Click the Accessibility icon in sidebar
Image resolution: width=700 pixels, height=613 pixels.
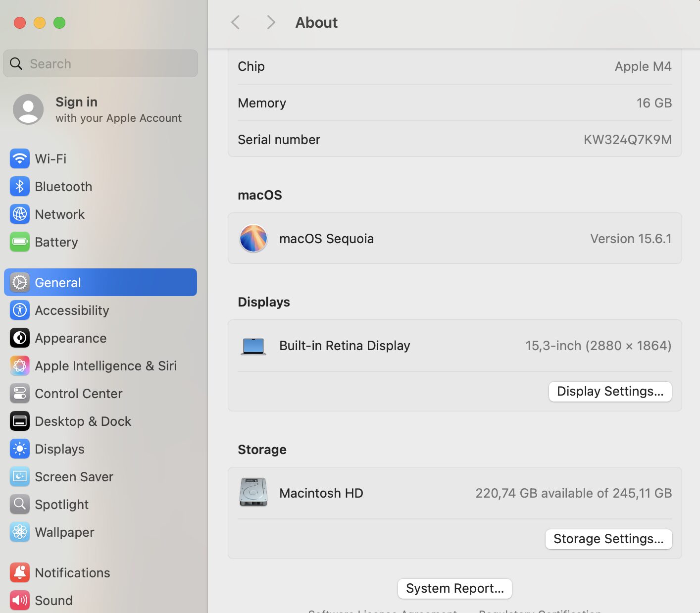click(x=20, y=310)
